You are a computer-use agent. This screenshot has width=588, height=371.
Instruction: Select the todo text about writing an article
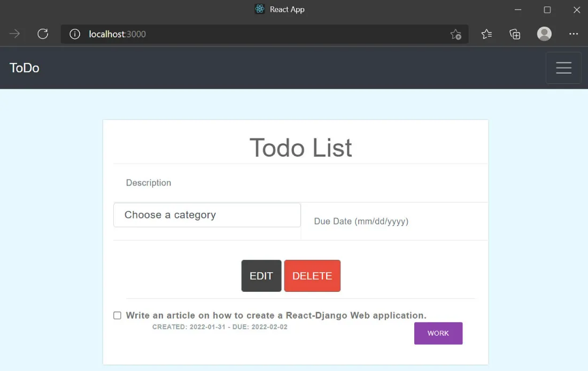[x=275, y=315]
